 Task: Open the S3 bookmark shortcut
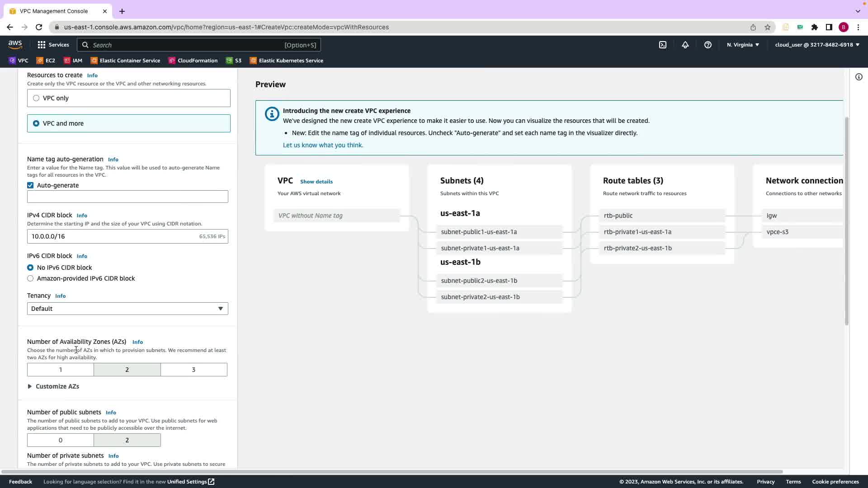[x=234, y=61]
